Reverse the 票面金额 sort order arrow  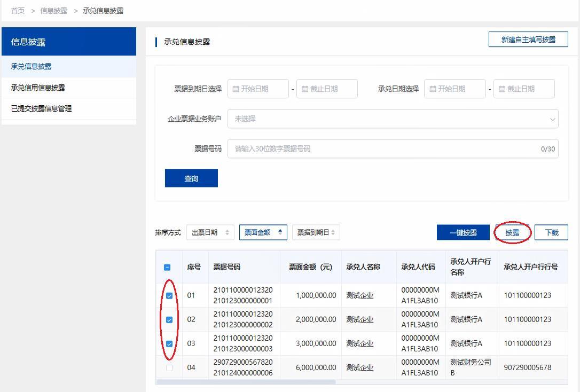click(x=281, y=232)
